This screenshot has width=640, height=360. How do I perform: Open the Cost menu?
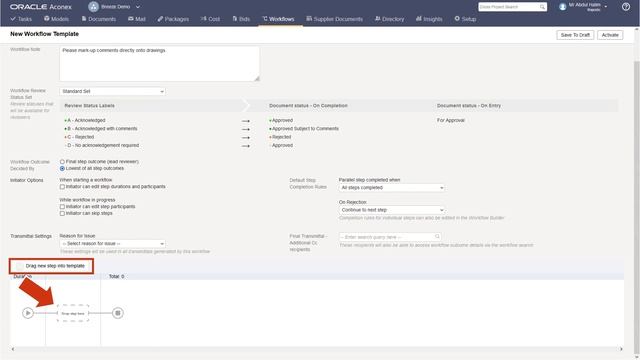[210, 19]
